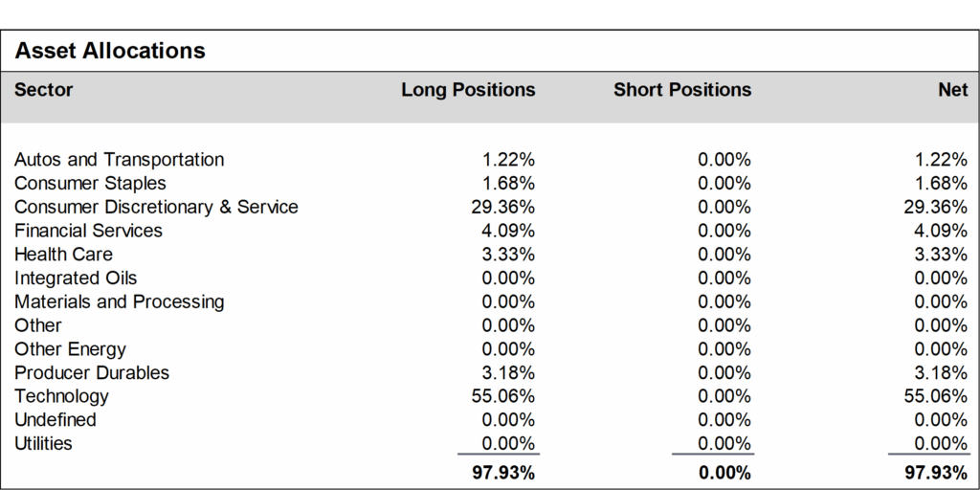Select the Integrated Oils row label
This screenshot has height=490, width=980.
point(76,278)
